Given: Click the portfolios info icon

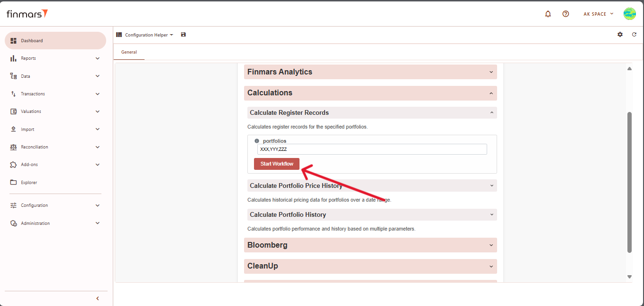Looking at the screenshot, I should [257, 141].
